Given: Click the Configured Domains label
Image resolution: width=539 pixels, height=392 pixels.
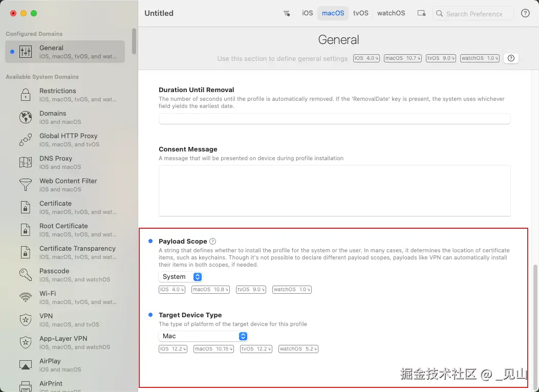Looking at the screenshot, I should [34, 34].
